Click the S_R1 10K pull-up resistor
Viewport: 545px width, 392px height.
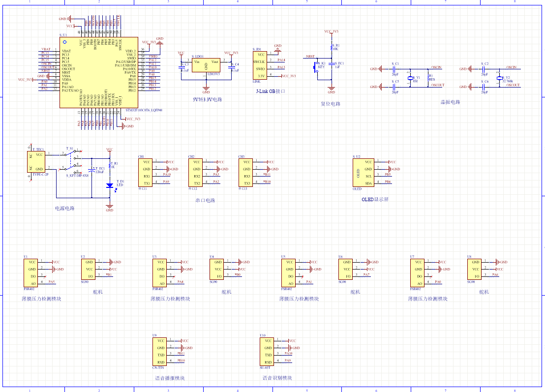332,48
